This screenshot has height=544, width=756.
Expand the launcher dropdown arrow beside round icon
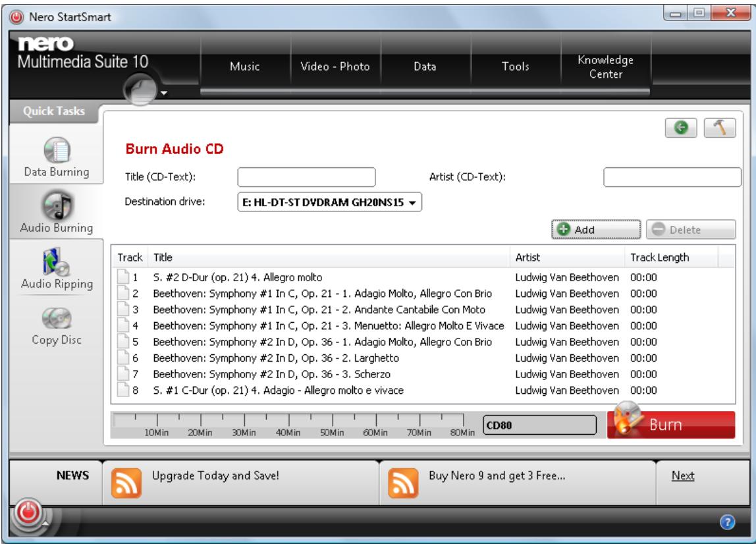164,93
